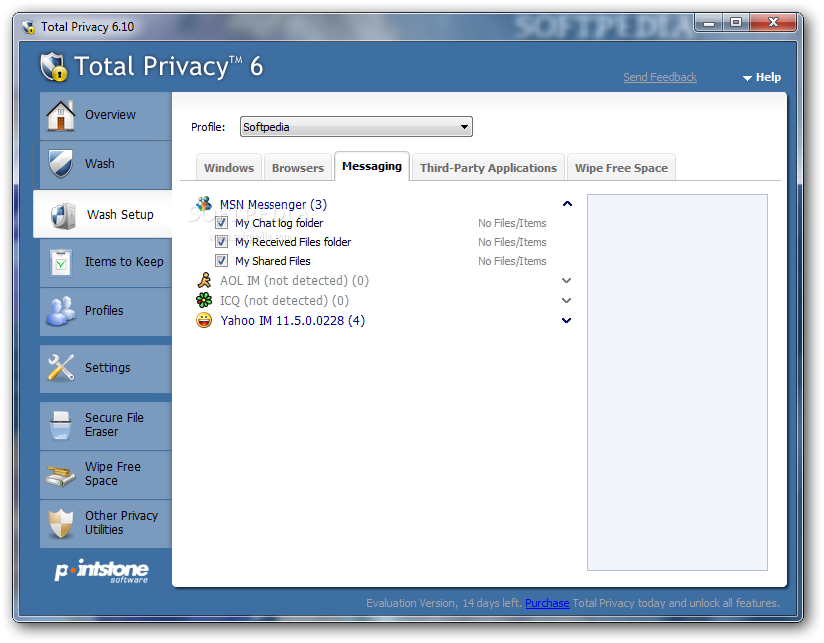The height and width of the screenshot is (643, 824).
Task: Expand the AOL IM section
Action: tap(566, 281)
